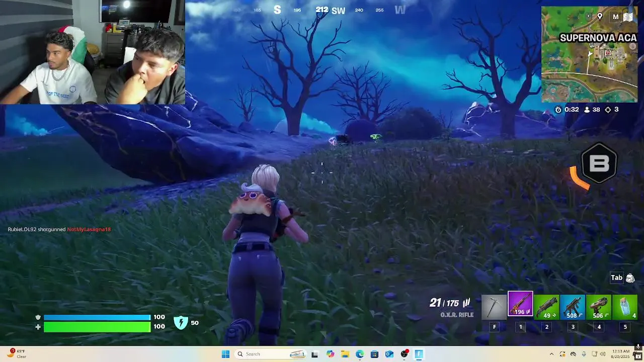Click the green health bar
The image size is (644, 362).
point(97,327)
